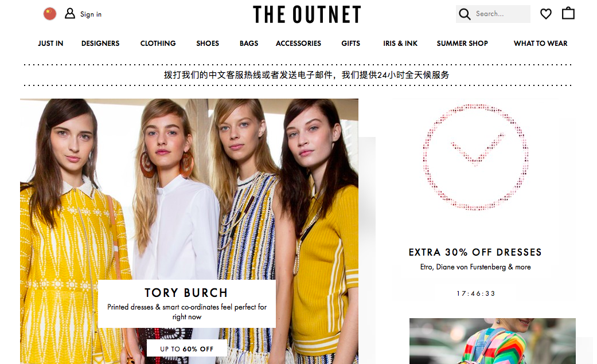Click the user account profile icon
The height and width of the screenshot is (364, 597).
pos(69,14)
